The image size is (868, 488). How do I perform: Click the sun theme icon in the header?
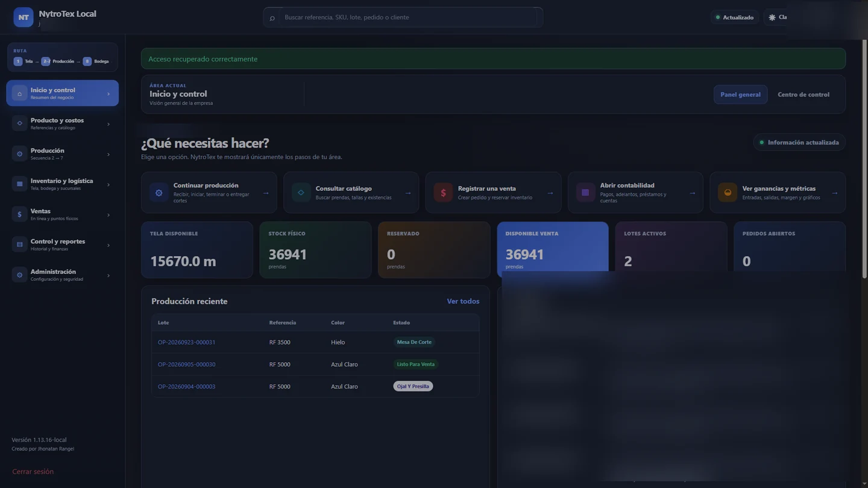coord(772,17)
